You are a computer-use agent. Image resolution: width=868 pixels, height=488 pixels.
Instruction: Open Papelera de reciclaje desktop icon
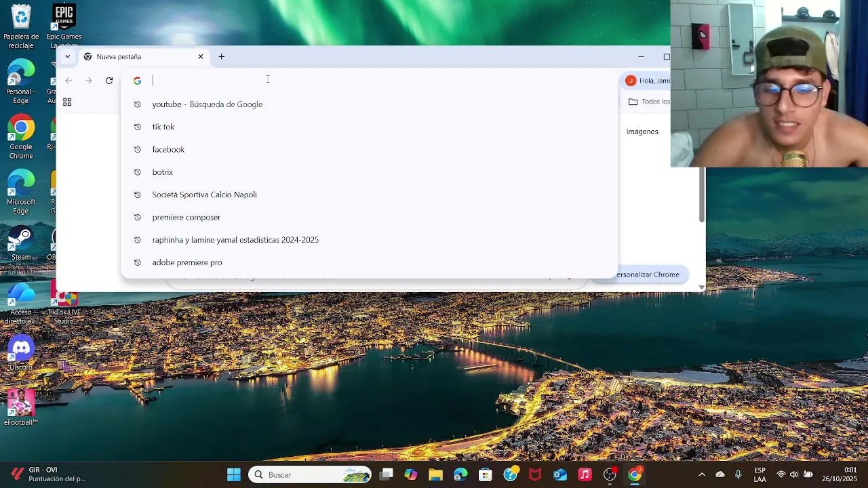(21, 26)
